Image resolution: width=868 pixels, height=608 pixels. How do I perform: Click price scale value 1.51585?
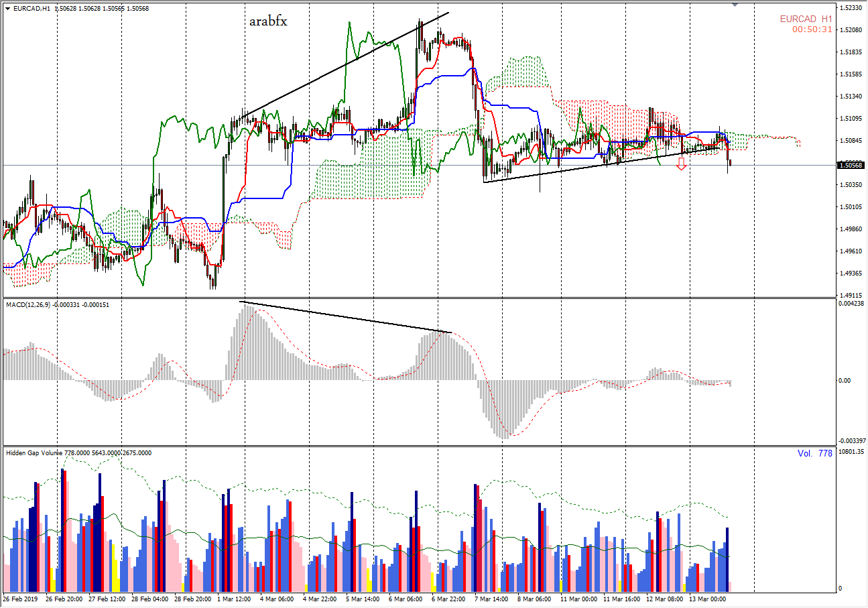[x=851, y=74]
